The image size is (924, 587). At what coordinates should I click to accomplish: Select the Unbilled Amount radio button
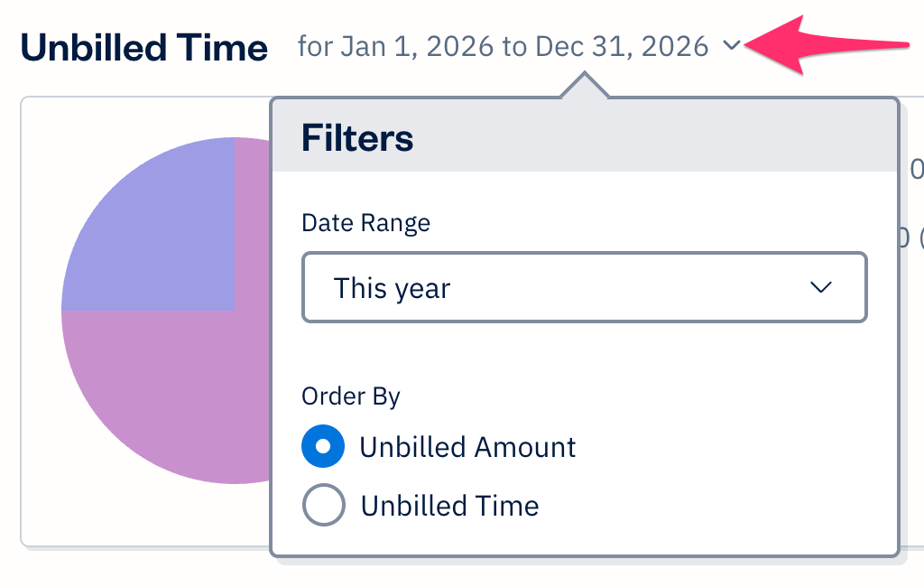coord(323,446)
